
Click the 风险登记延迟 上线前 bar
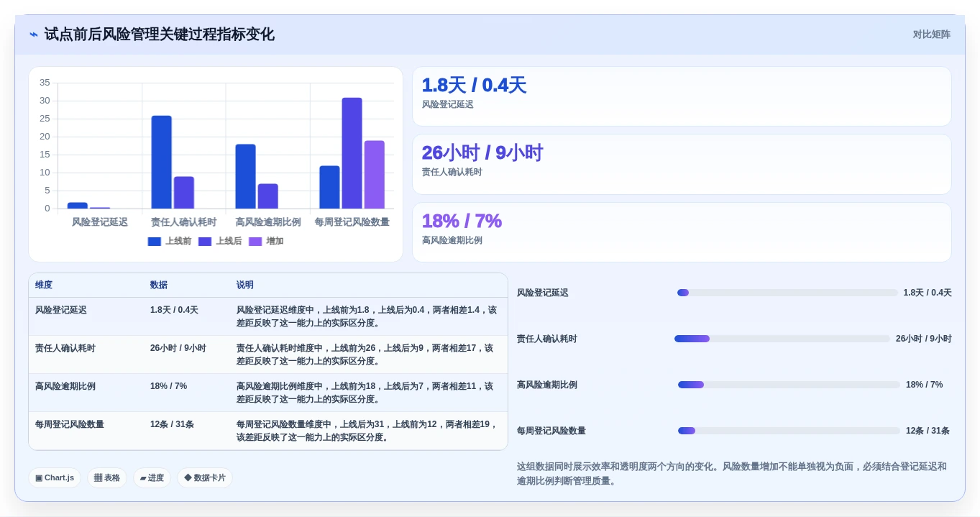[x=78, y=206]
